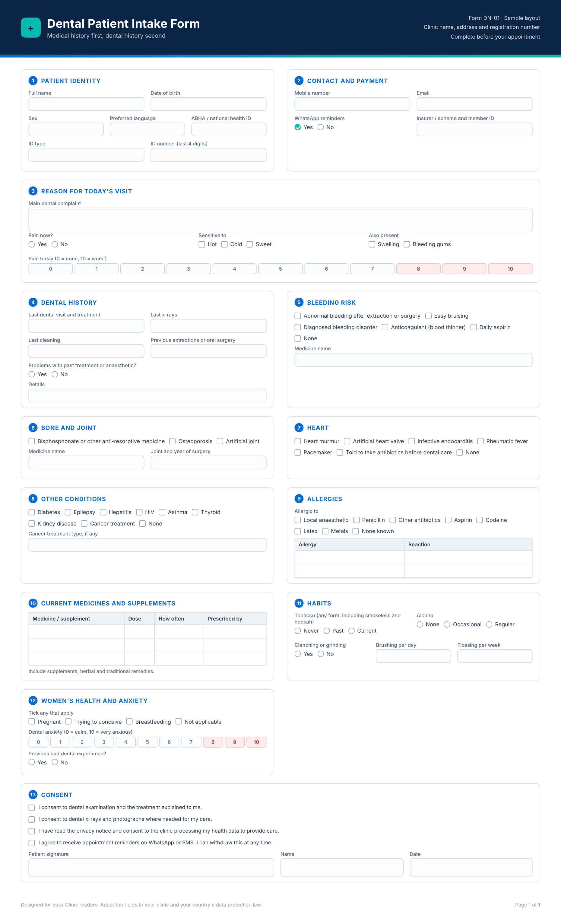Tick the Pregnant checkbox
The width and height of the screenshot is (561, 924).
click(x=32, y=722)
